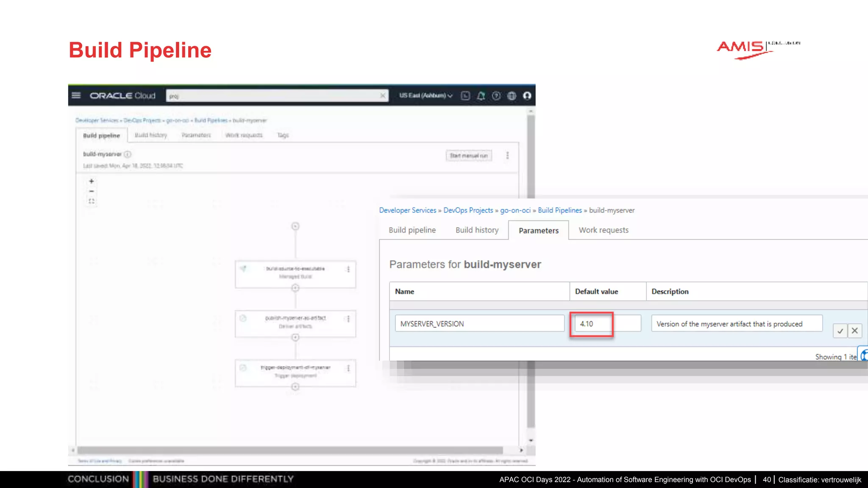Screen dimensions: 868x488
Task: Open kebab menu of trigger-deployment-of-myserver stage
Action: (x=348, y=369)
